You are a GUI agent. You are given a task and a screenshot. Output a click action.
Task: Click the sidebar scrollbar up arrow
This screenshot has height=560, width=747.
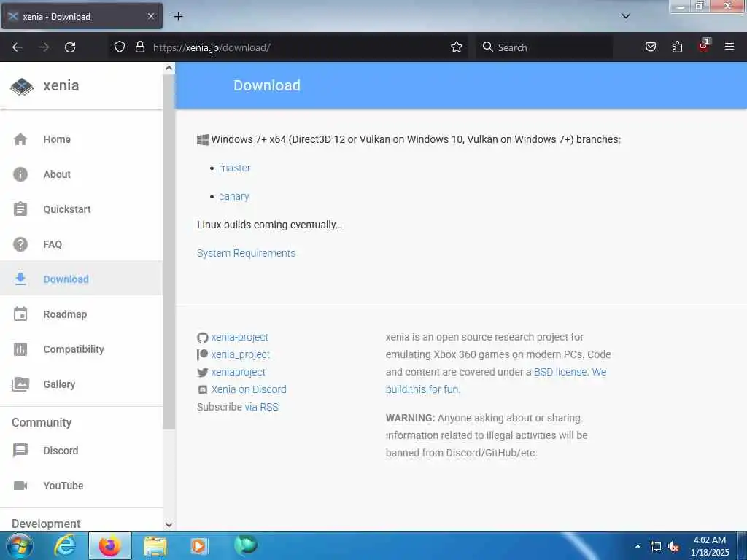coord(169,68)
